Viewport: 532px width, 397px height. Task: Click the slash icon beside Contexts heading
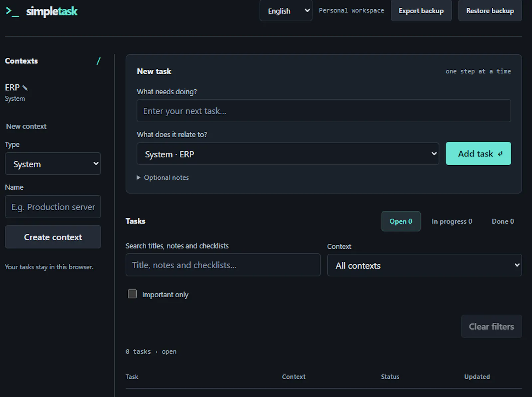coord(98,61)
